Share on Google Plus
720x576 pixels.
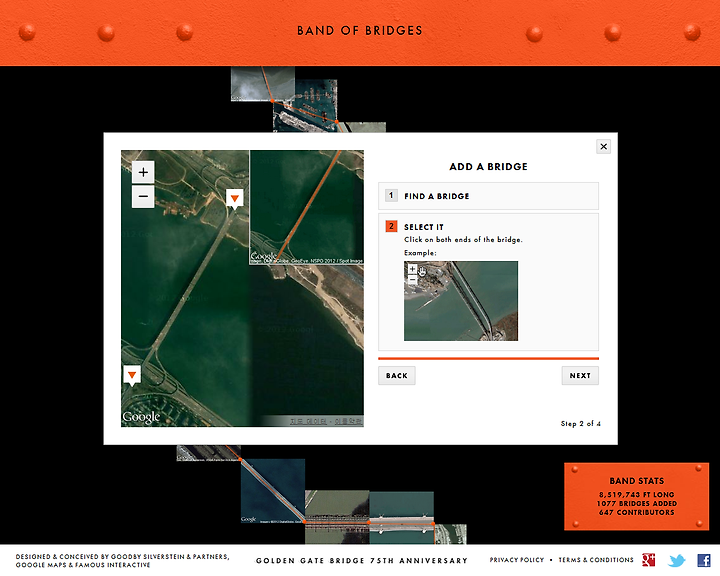coord(648,560)
